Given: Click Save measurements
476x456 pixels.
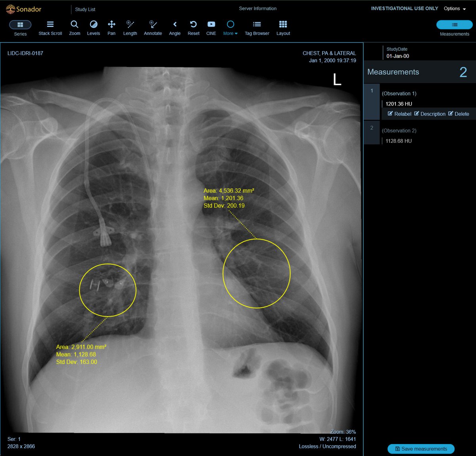Looking at the screenshot, I should point(420,449).
